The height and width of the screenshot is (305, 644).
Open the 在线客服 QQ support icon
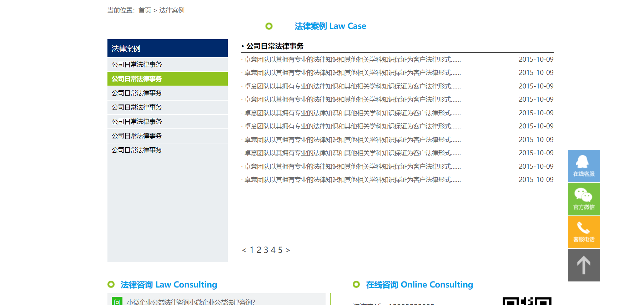pyautogui.click(x=584, y=166)
